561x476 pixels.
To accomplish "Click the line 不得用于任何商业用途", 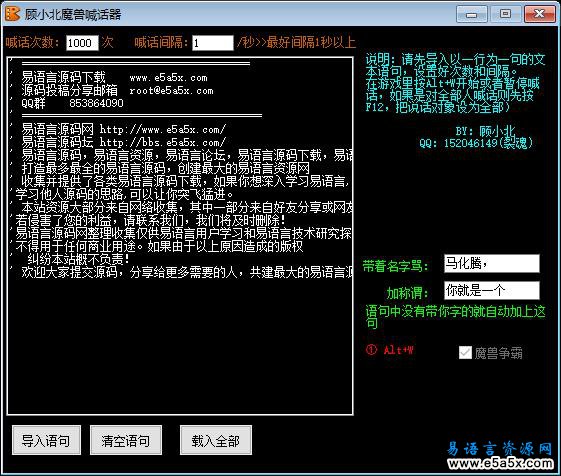I will pos(159,246).
